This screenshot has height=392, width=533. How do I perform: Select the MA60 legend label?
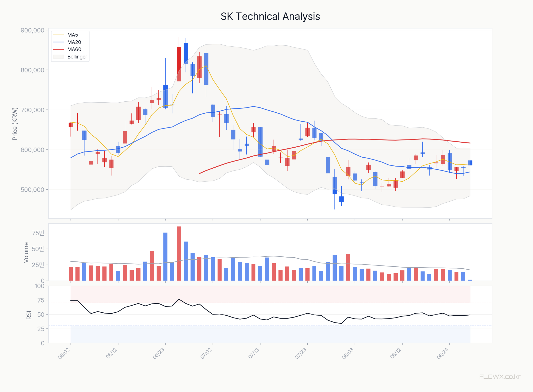click(x=74, y=49)
